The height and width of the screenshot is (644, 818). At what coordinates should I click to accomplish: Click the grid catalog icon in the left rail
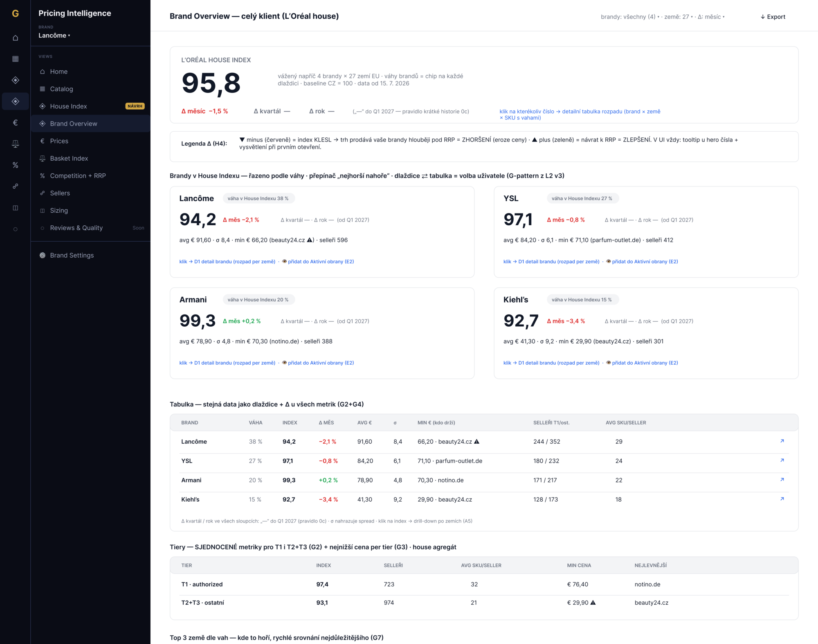[16, 59]
